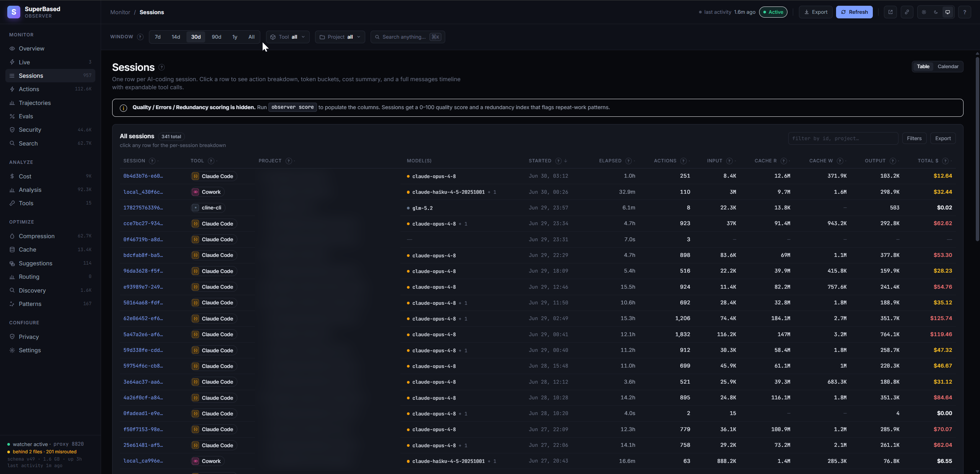This screenshot has height=474, width=980.
Task: Switch to dark theme moon icon
Action: (x=936, y=12)
